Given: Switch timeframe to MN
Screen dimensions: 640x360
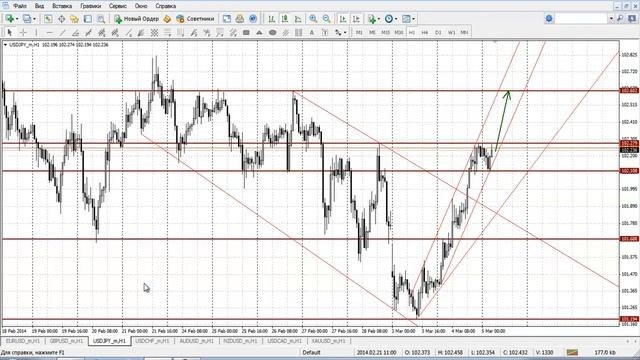Looking at the screenshot, I should 464,32.
